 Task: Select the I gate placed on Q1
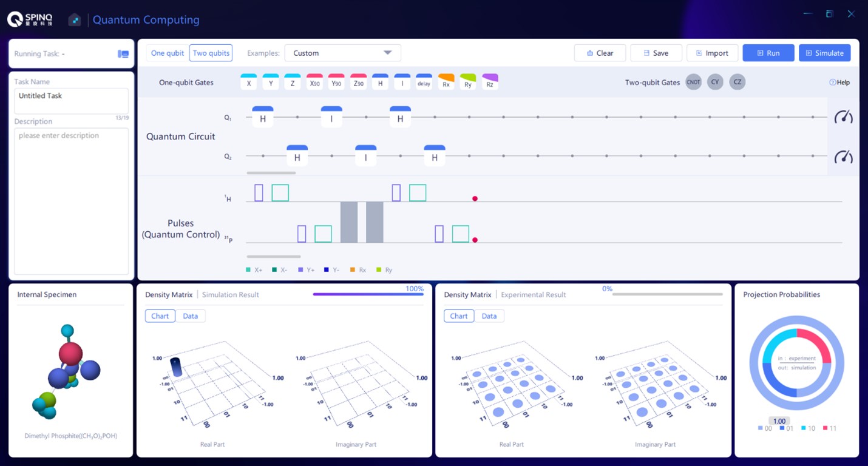click(331, 117)
